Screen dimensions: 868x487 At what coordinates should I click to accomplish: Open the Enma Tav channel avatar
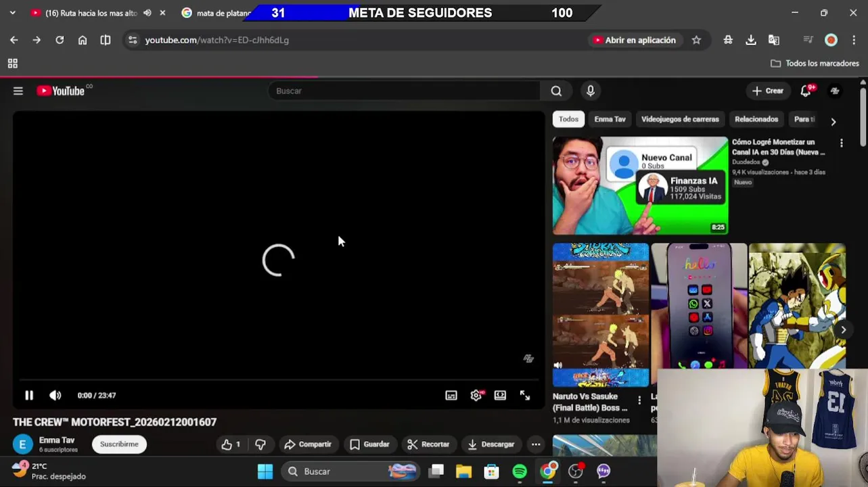pos(22,444)
